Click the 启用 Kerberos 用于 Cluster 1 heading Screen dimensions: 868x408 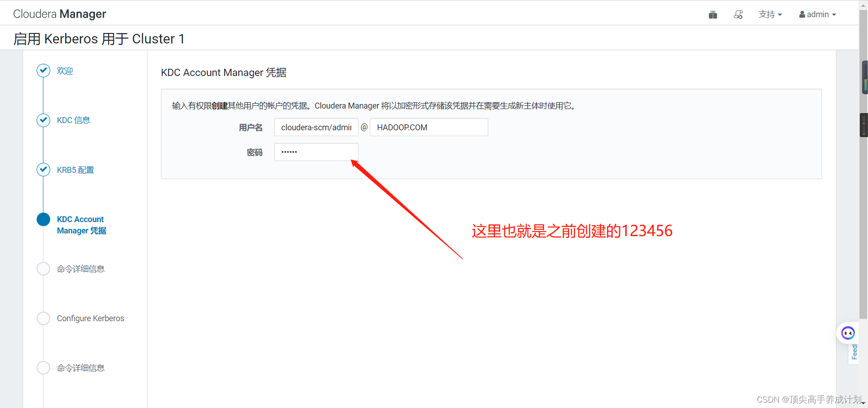pos(99,39)
